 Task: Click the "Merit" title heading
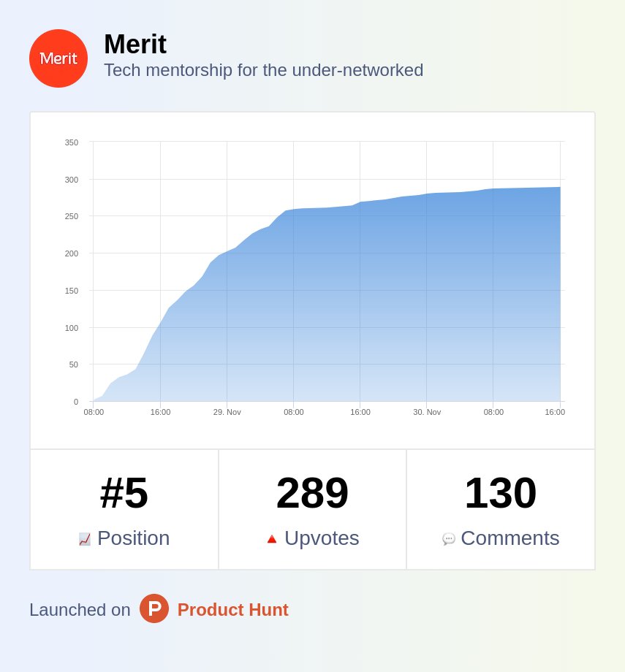136,45
